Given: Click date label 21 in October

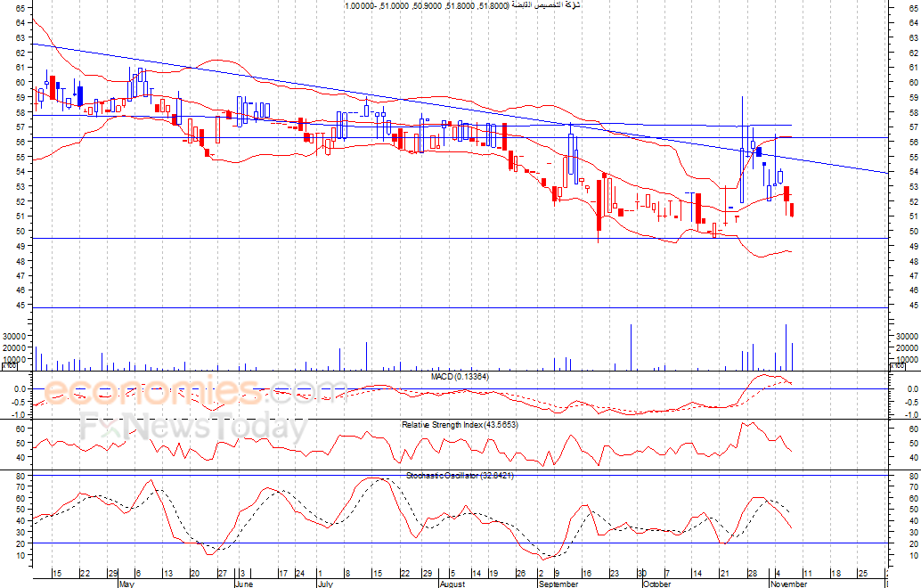Looking at the screenshot, I should point(724,574).
